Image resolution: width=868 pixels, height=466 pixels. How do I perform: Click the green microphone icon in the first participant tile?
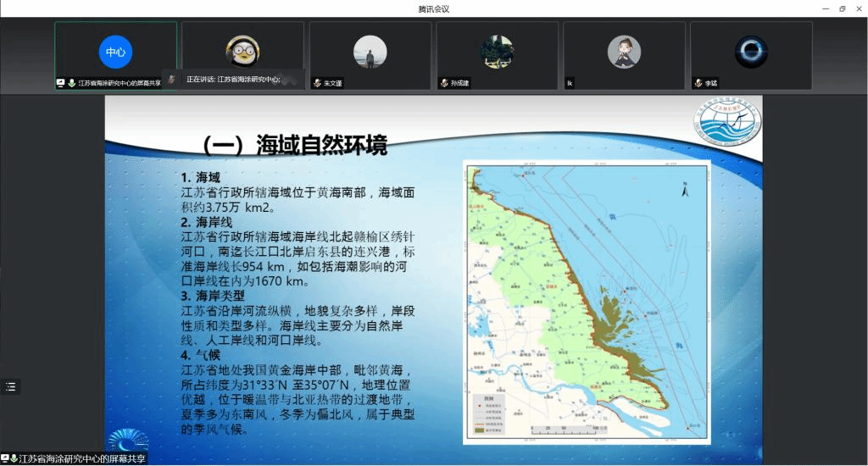[71, 83]
